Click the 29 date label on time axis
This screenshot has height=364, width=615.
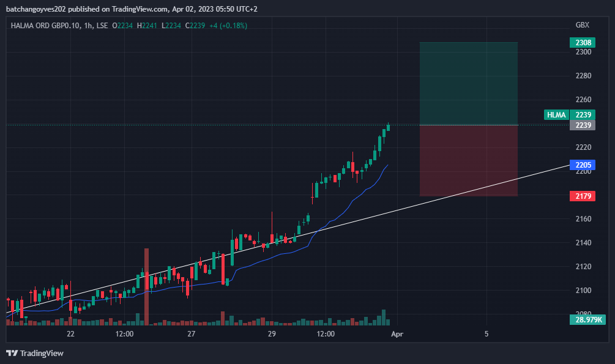point(272,334)
